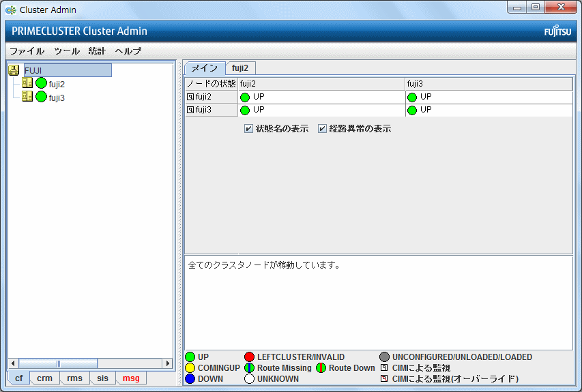This screenshot has width=582, height=392.
Task: Open the ファイル menu
Action: coord(27,51)
